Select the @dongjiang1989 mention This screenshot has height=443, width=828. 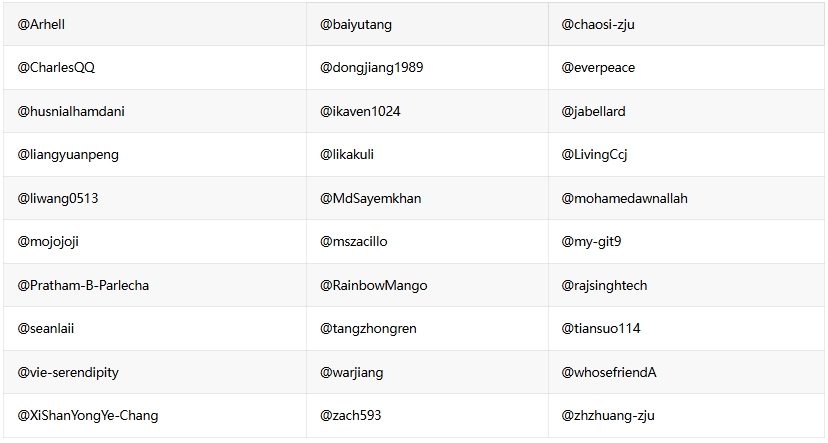tap(371, 68)
